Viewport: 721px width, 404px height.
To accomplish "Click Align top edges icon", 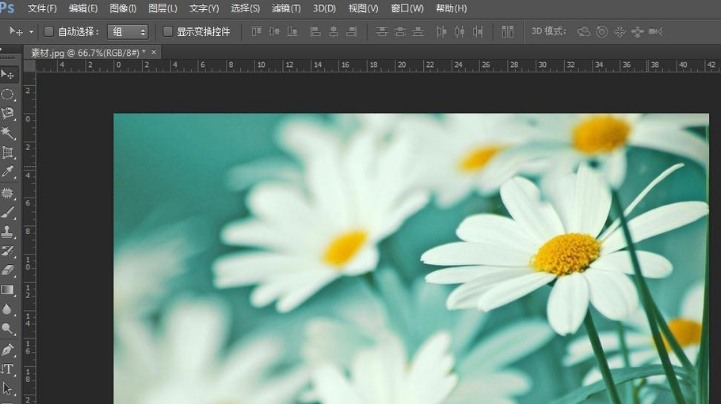I will pos(256,32).
